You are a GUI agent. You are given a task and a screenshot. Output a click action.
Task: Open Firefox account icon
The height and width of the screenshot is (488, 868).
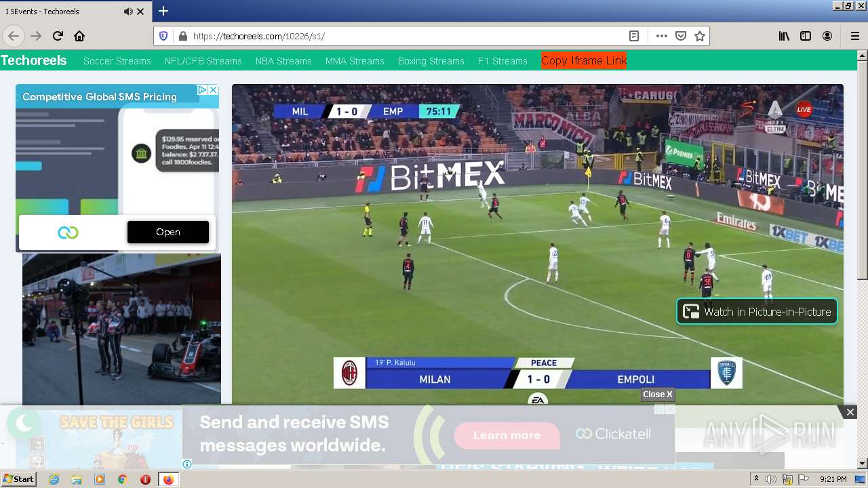[827, 36]
